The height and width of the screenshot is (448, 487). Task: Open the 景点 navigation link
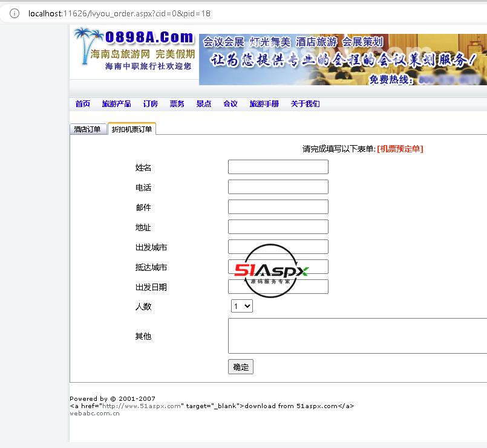[204, 104]
